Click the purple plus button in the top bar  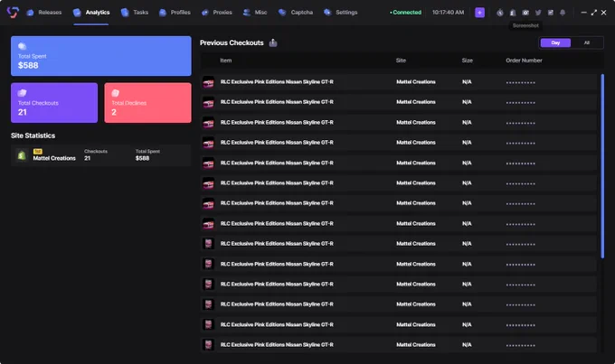[479, 13]
